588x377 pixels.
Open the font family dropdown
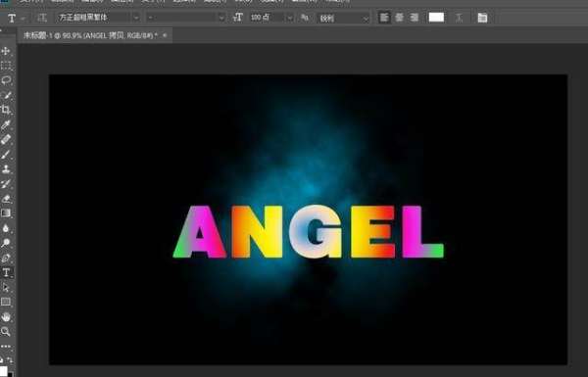click(x=99, y=18)
